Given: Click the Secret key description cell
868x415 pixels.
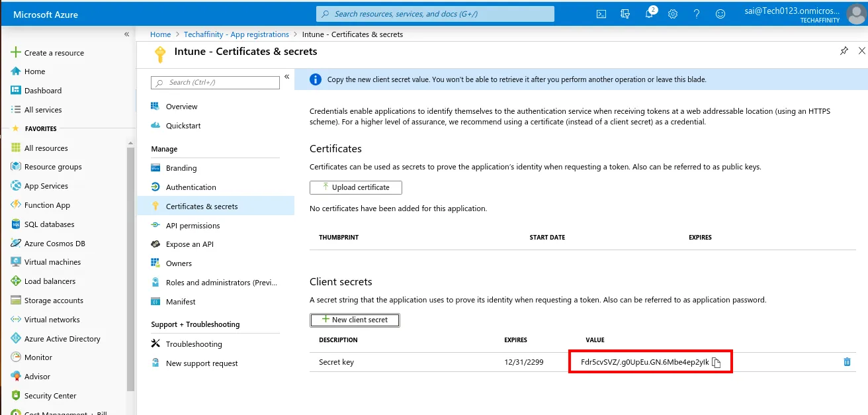Looking at the screenshot, I should (336, 362).
